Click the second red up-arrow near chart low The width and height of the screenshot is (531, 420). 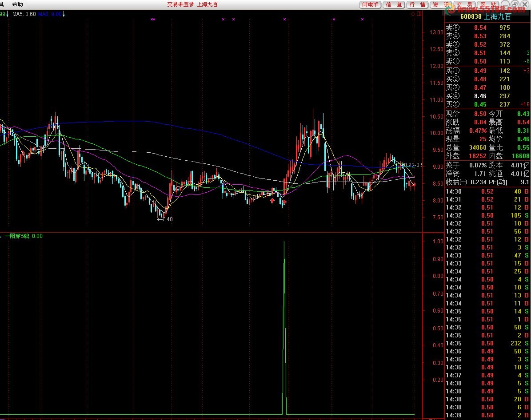[284, 202]
